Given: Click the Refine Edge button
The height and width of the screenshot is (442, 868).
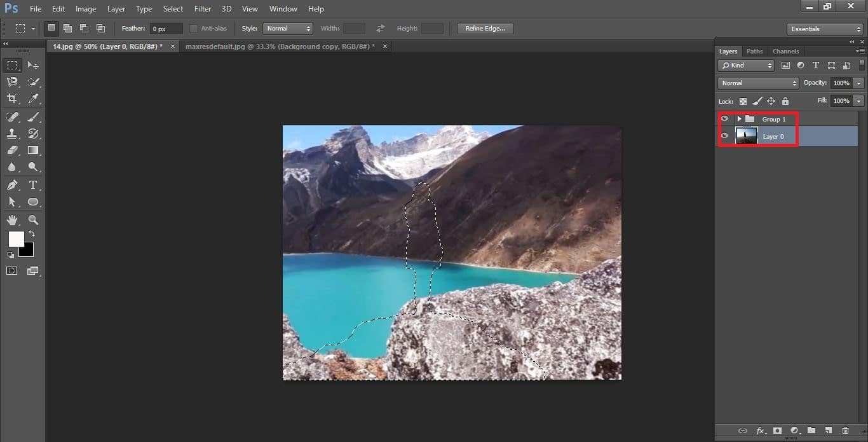Looking at the screenshot, I should [x=485, y=28].
